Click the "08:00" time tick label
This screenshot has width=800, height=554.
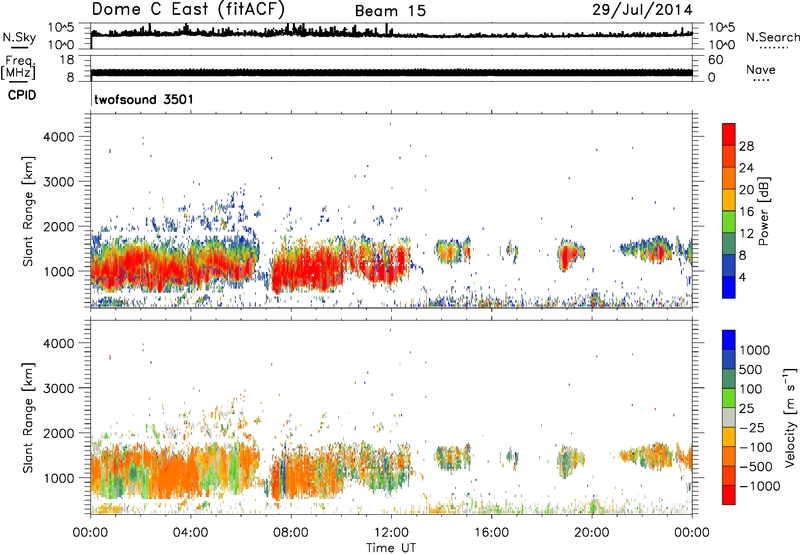[x=291, y=533]
